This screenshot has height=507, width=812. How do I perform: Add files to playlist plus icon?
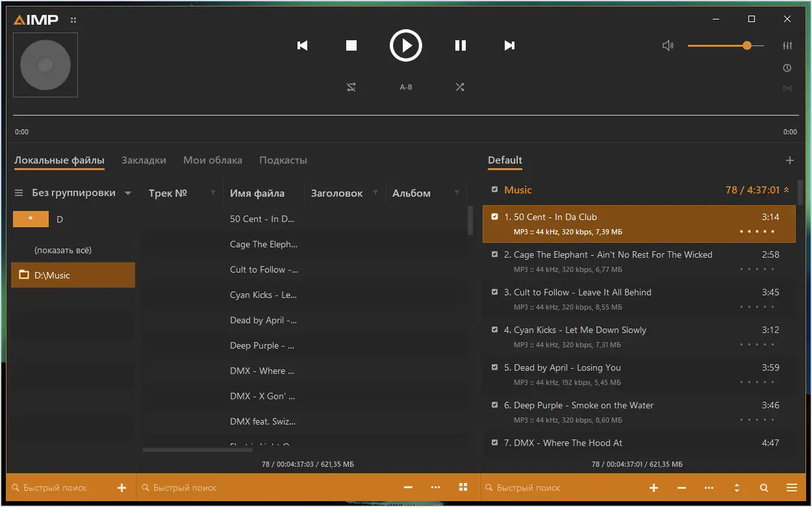(654, 488)
